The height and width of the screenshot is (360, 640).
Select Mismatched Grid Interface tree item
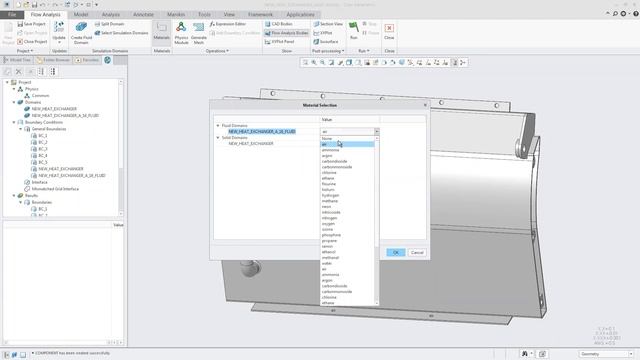coord(55,189)
